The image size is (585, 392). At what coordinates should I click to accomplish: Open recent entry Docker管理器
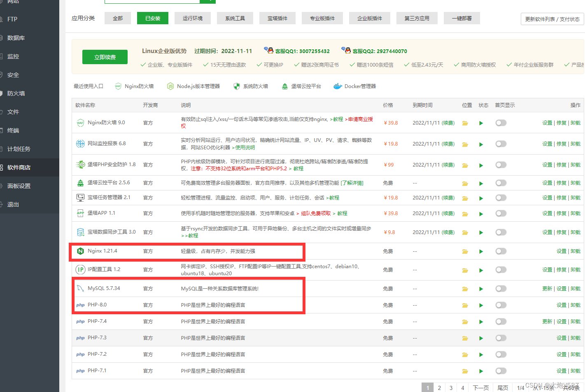click(x=354, y=86)
